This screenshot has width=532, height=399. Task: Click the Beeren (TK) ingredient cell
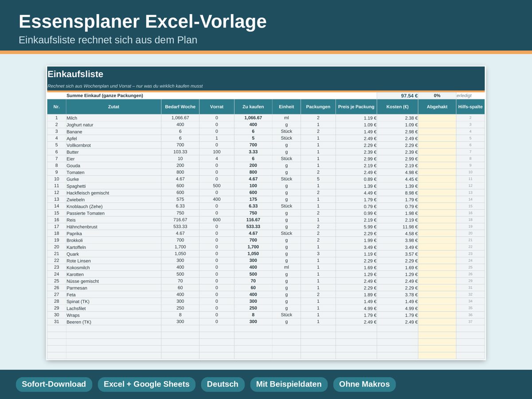(113, 322)
